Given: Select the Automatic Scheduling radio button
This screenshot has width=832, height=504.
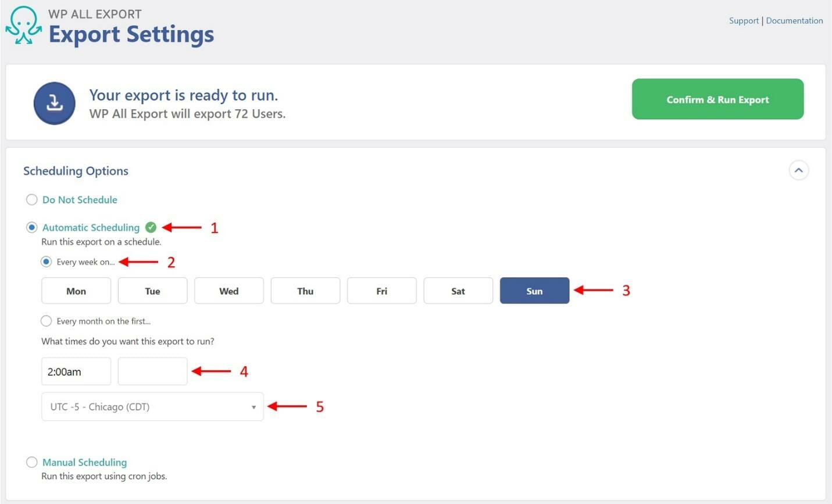Looking at the screenshot, I should (x=31, y=227).
